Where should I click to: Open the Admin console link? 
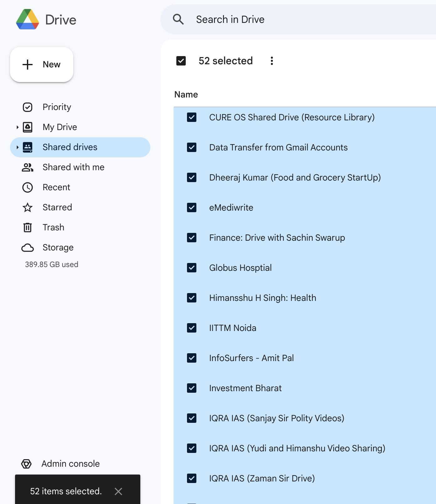coord(71,464)
